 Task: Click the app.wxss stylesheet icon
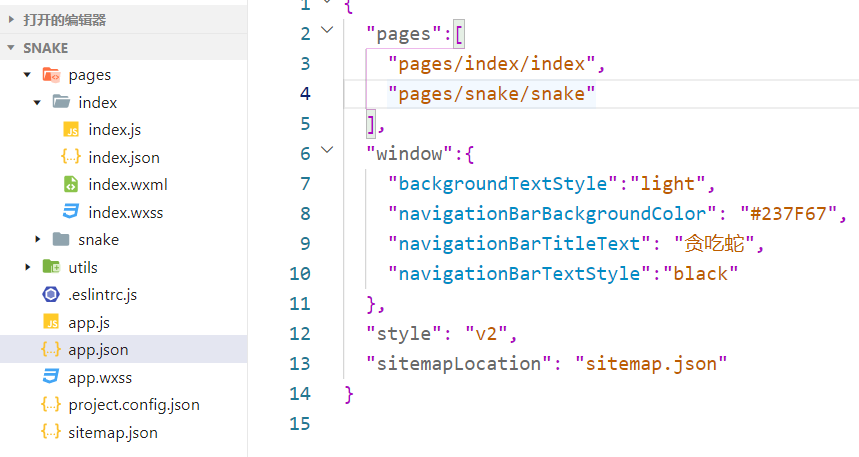[x=51, y=377]
